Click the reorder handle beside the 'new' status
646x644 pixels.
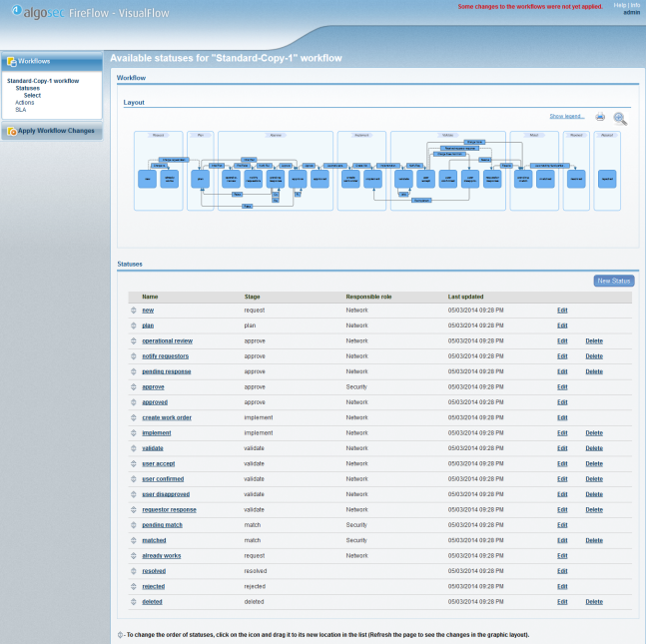point(133,311)
